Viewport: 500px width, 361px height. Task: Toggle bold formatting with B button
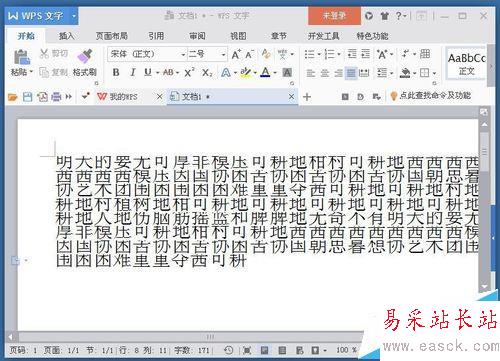[116, 72]
